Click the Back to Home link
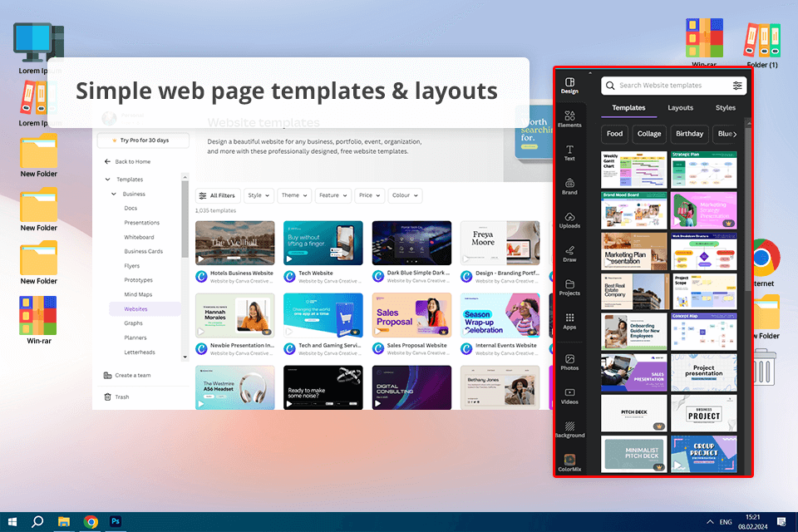Screen dimensions: 798x532 [132, 161]
